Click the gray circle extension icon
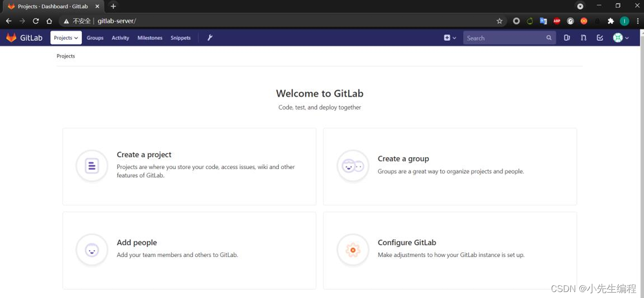 [516, 21]
